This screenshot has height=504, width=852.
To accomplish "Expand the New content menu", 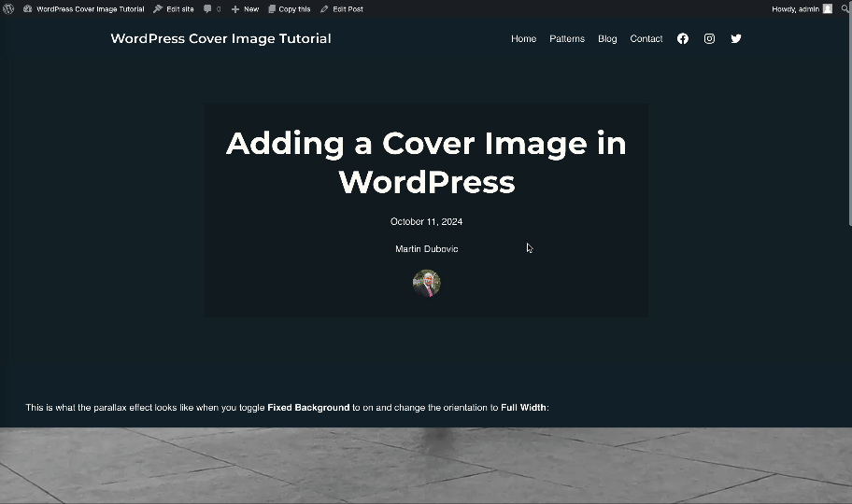I will tap(246, 8).
